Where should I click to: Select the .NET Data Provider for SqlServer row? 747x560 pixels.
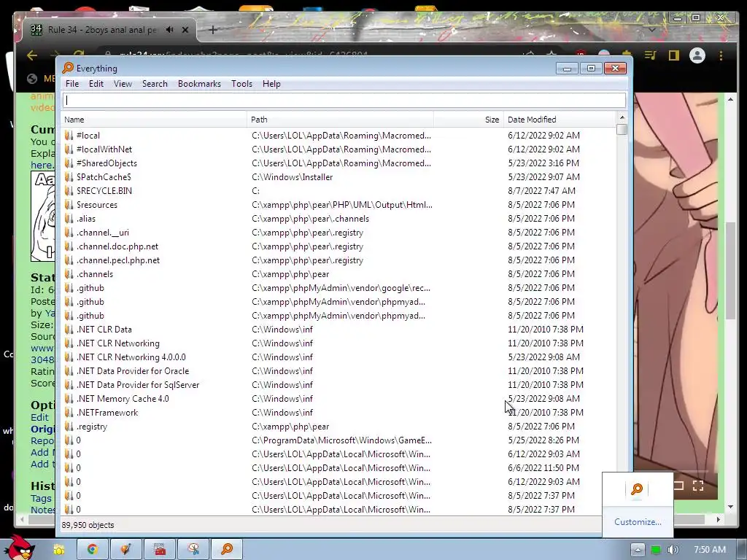(x=338, y=385)
